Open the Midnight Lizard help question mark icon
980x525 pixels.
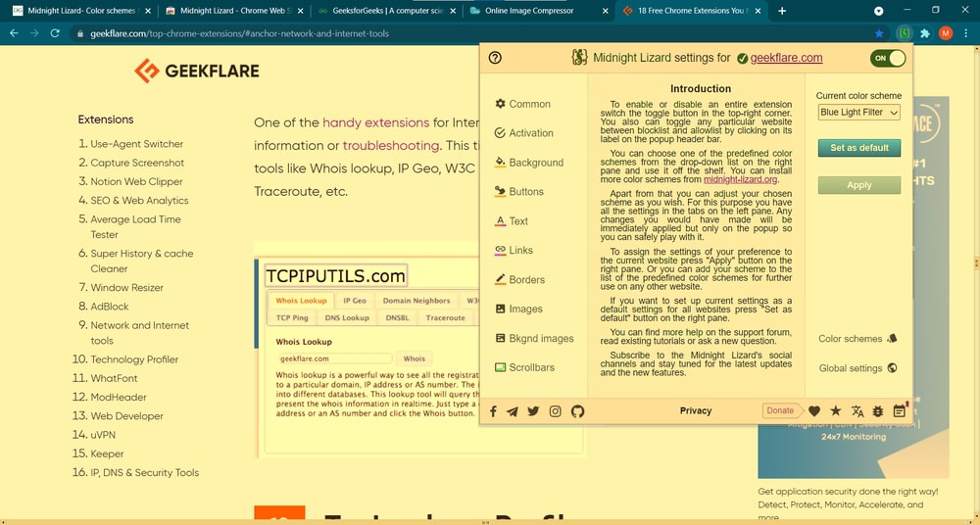pos(495,58)
